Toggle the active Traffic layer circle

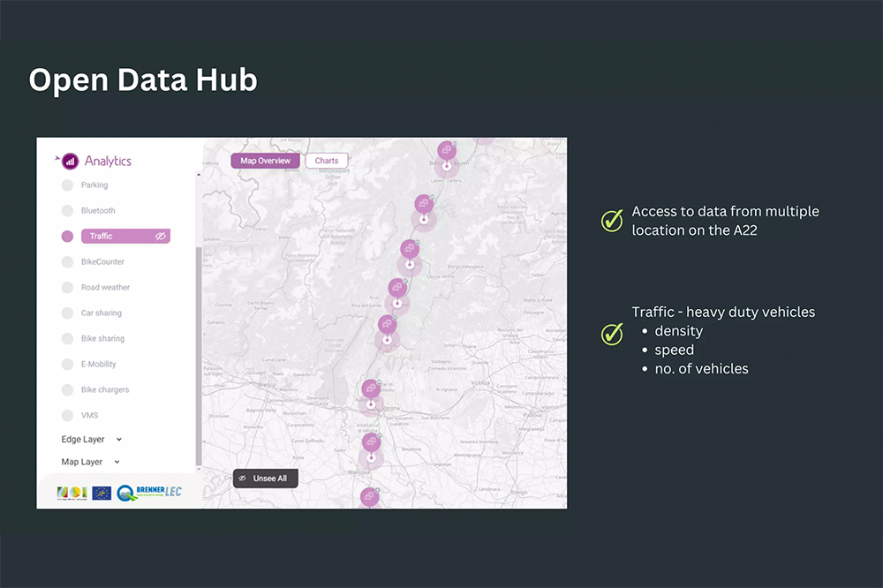click(68, 236)
